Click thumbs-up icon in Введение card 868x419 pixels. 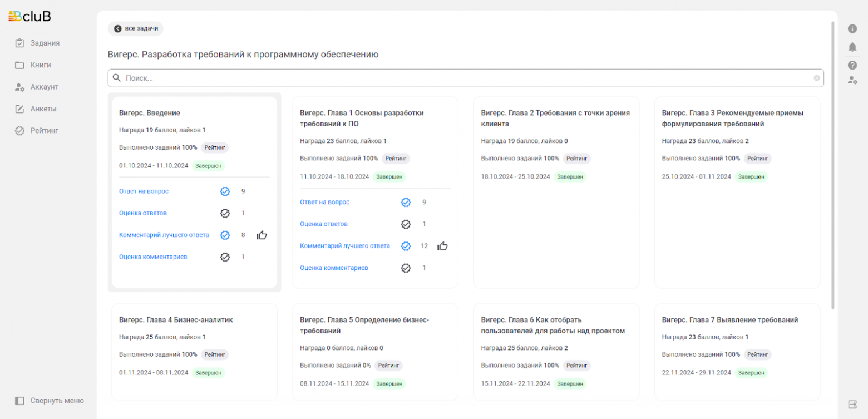click(262, 235)
